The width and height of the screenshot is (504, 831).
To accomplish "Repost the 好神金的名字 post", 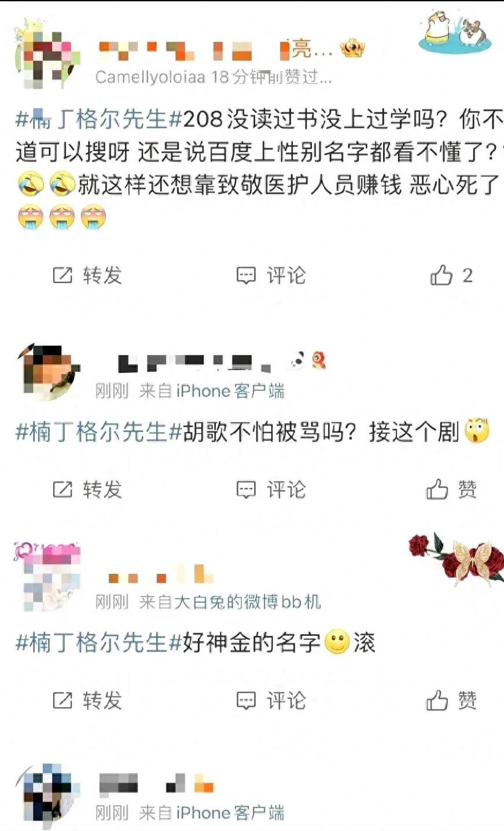I will pyautogui.click(x=88, y=701).
